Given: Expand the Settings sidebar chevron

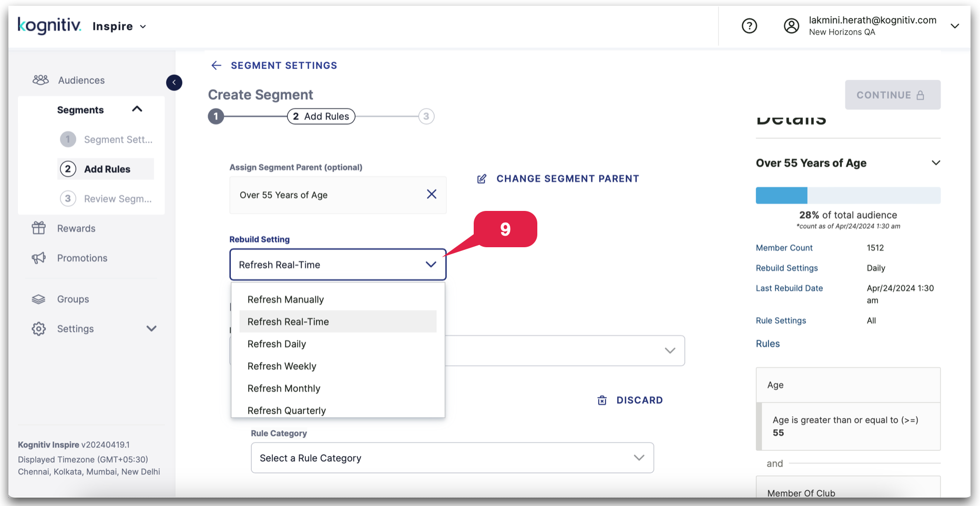Looking at the screenshot, I should click(x=151, y=329).
